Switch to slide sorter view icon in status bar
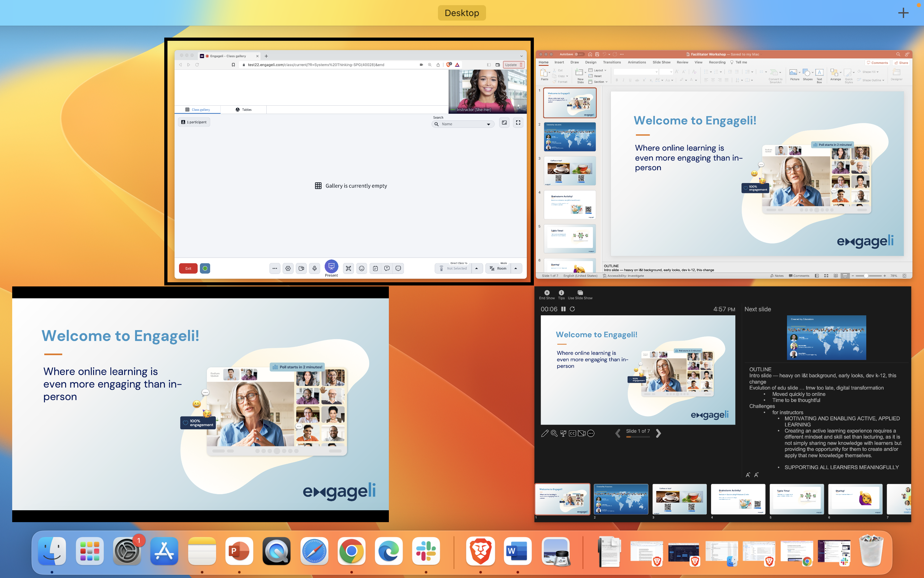This screenshot has width=924, height=578. 826,276
